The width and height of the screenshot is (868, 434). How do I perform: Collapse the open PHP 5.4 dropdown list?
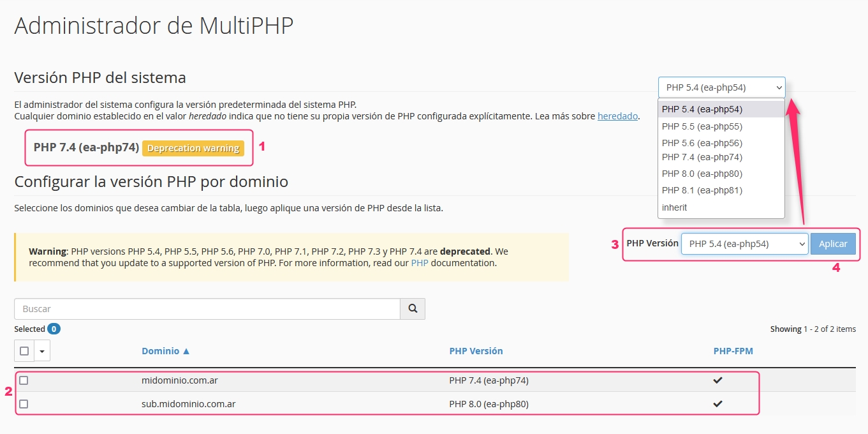721,87
